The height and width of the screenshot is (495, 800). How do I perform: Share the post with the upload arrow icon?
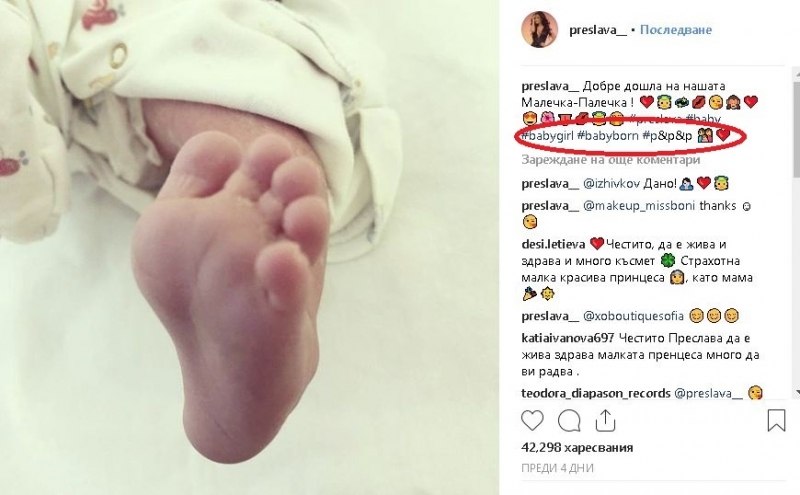tap(605, 420)
